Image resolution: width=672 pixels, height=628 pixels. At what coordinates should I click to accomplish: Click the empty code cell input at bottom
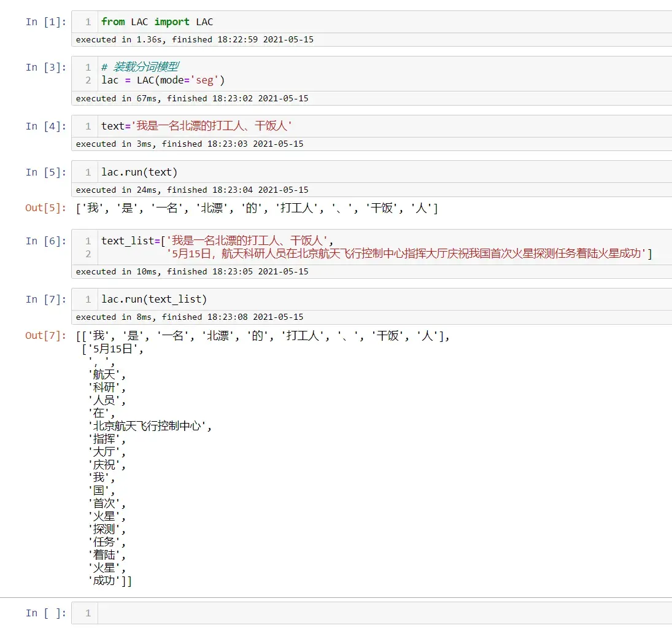384,613
